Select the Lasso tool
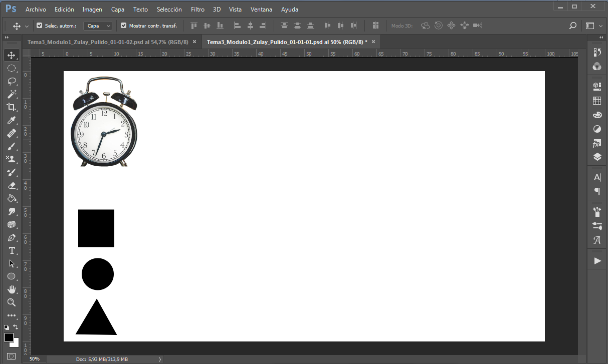 coord(11,81)
